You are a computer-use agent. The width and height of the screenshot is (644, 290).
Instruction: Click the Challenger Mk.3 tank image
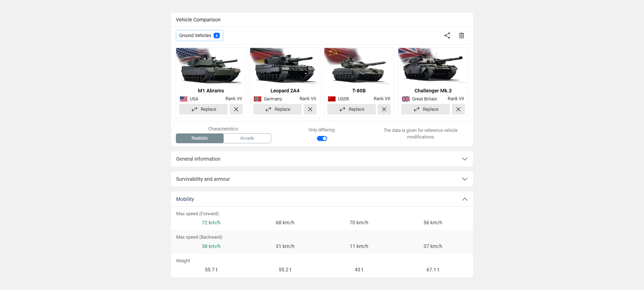[x=433, y=66]
